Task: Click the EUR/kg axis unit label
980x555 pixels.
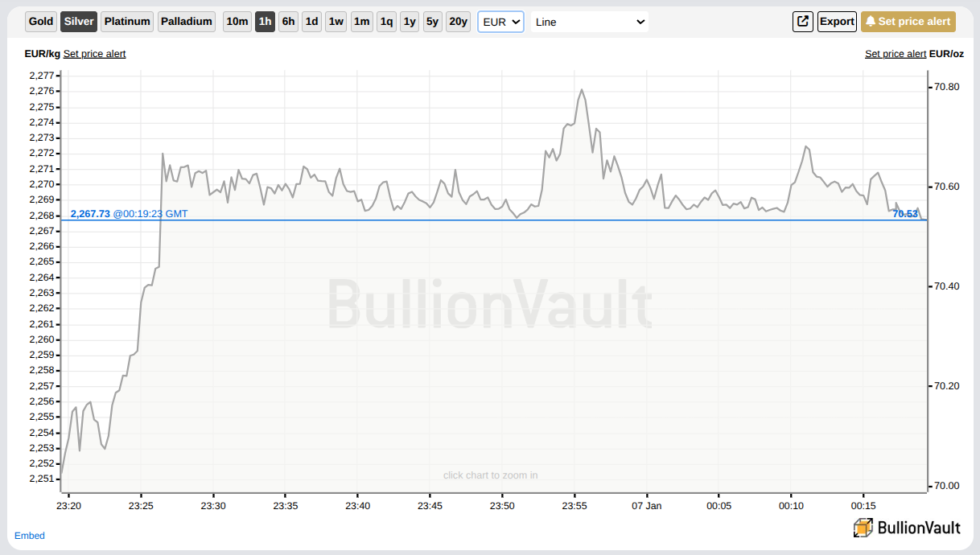Action: coord(43,54)
